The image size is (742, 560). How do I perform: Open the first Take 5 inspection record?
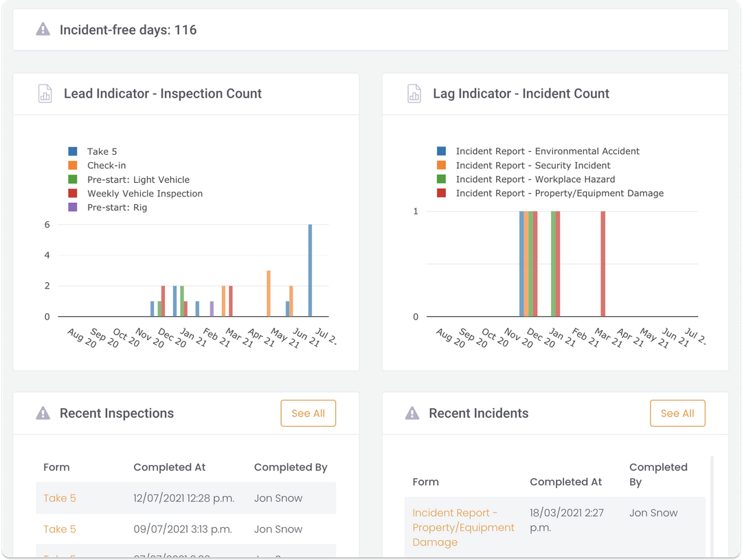pos(59,497)
